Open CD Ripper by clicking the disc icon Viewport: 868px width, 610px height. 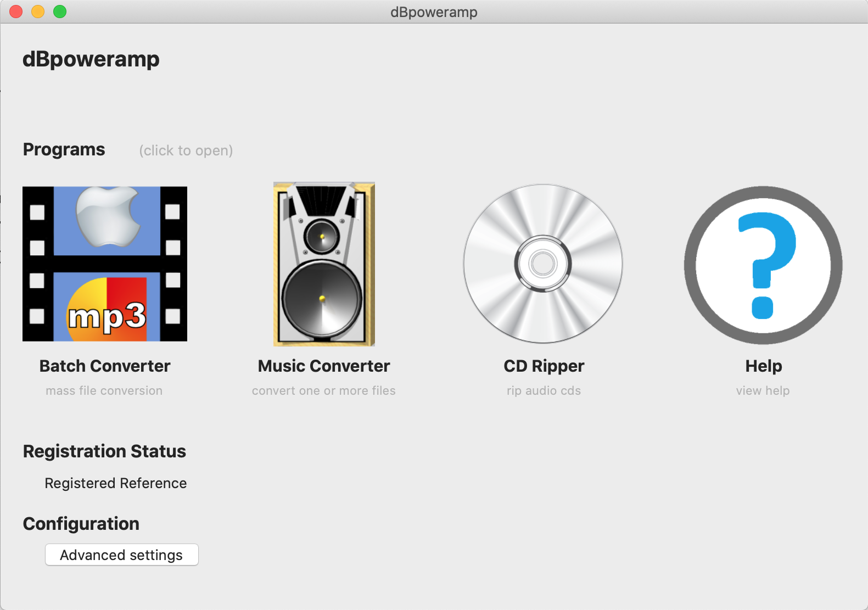[x=543, y=264]
